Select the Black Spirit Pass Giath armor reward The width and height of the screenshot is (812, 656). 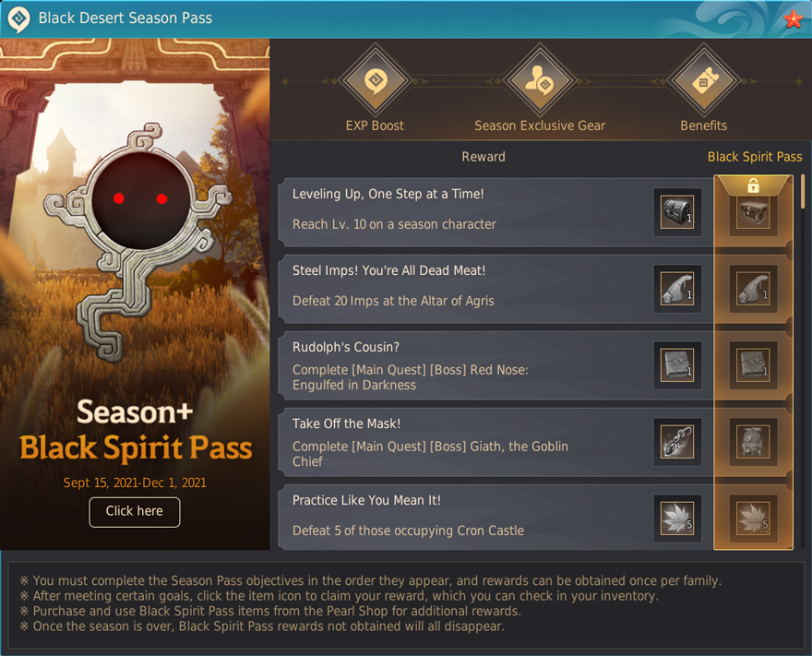point(754,442)
